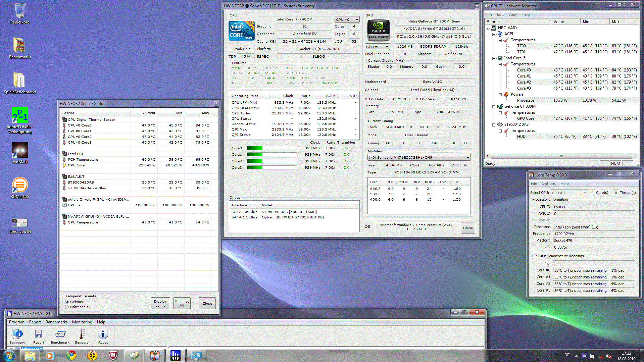Open the CPU #0 selector in HWiNFO32 summary

tap(347, 19)
